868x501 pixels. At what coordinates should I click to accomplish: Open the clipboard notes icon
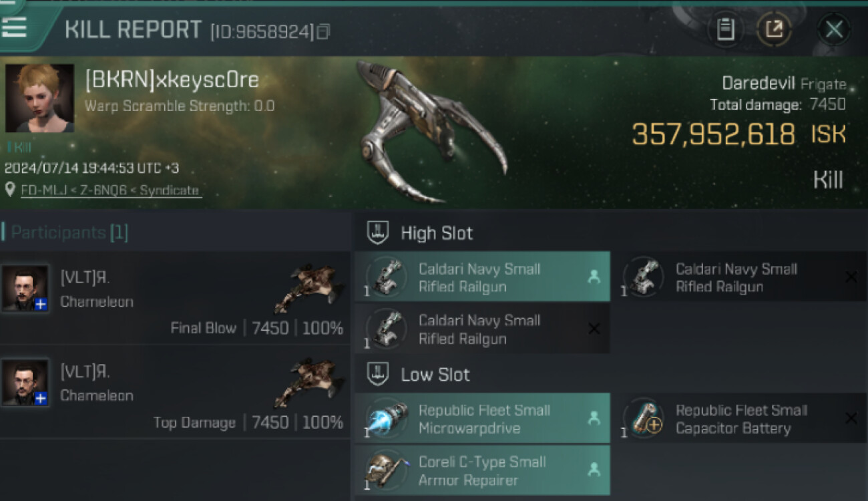coord(726,29)
